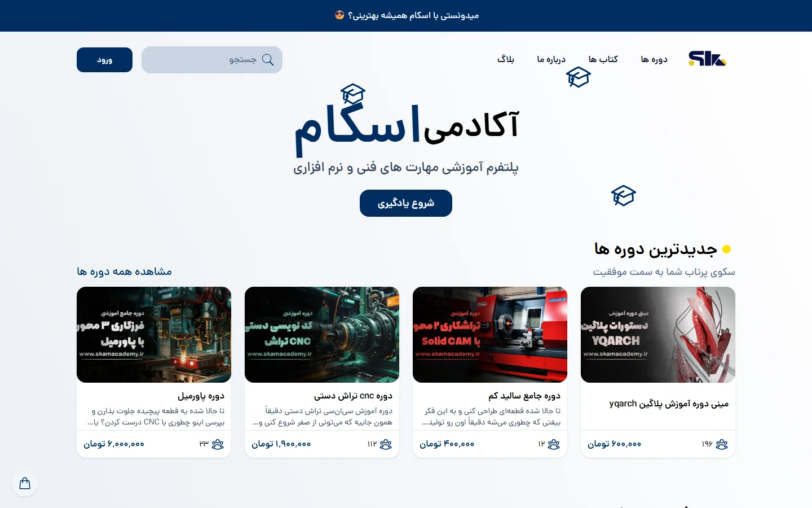
Task: Open the دوره ها menu item
Action: (x=654, y=59)
